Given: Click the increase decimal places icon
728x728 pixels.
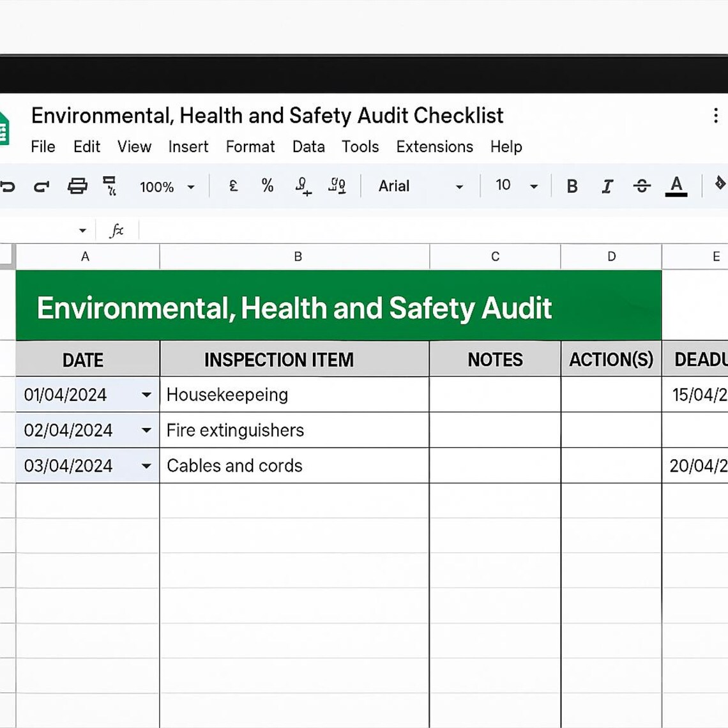Looking at the screenshot, I should point(338,186).
